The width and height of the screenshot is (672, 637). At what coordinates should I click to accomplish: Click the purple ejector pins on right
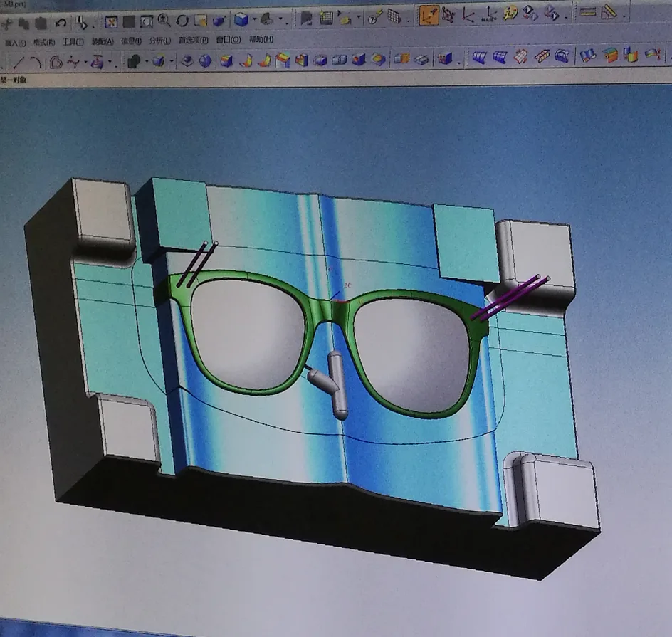510,298
